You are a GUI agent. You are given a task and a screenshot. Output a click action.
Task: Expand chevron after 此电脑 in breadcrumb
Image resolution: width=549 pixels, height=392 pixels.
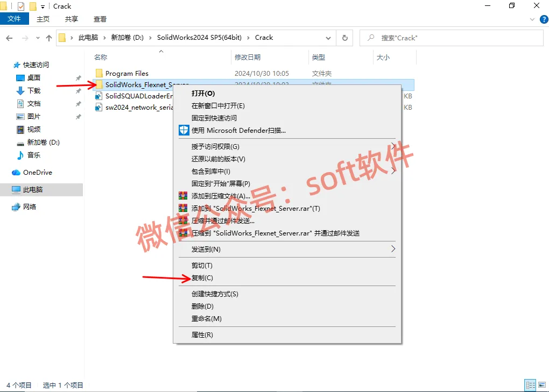[105, 38]
